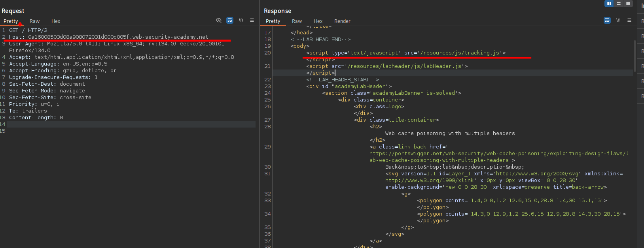
Task: Click the 'Accept: text/html' header line
Action: point(121,57)
